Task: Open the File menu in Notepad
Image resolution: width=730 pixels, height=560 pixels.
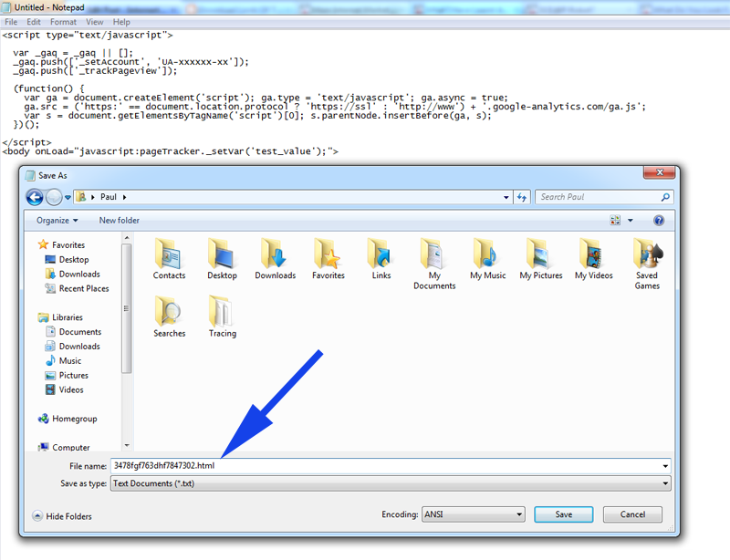Action: click(x=11, y=22)
